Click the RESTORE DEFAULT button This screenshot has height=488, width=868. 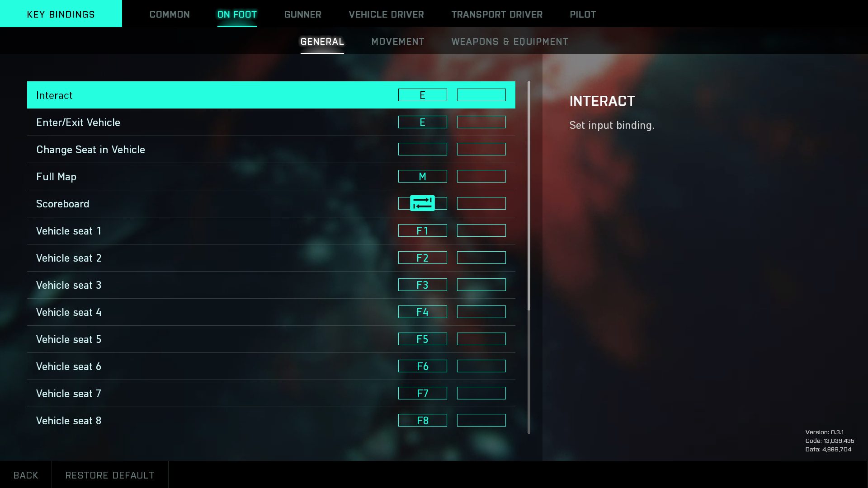110,475
